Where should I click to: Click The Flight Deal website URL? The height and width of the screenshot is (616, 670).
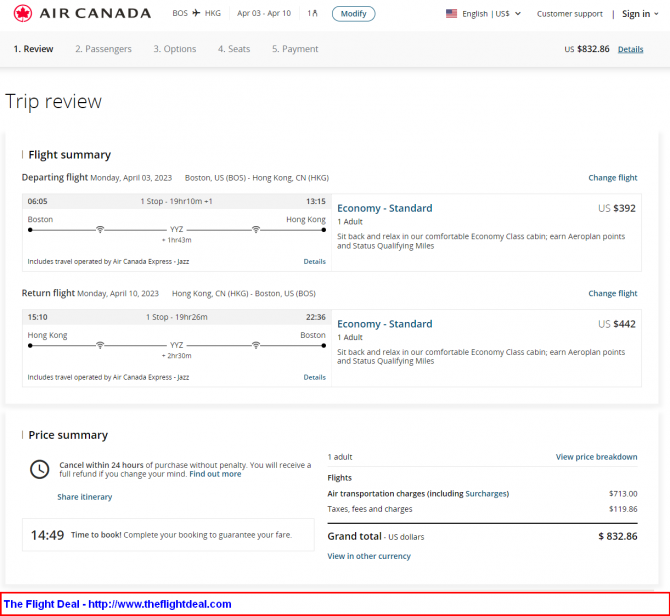point(160,604)
